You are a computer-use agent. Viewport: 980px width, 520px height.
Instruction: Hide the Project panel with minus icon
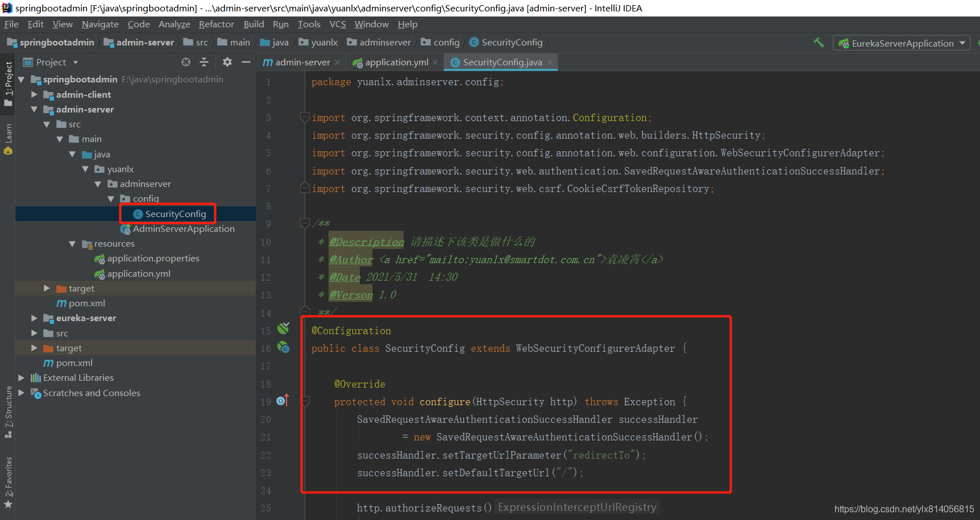point(246,62)
